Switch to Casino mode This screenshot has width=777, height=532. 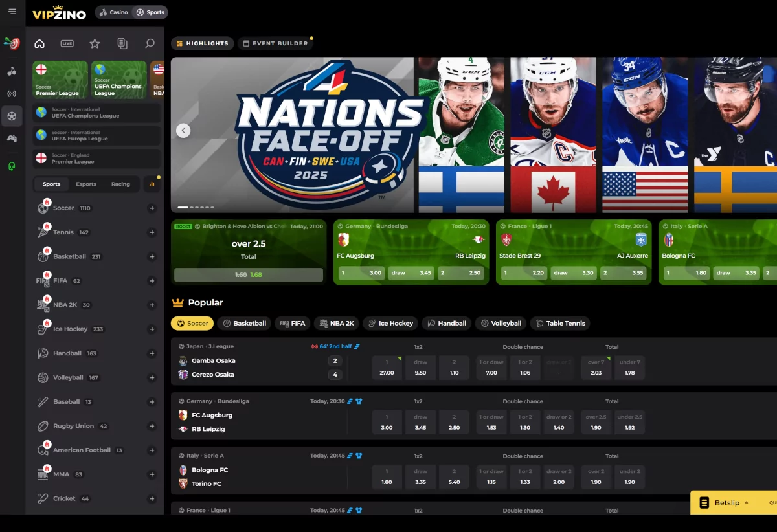114,12
